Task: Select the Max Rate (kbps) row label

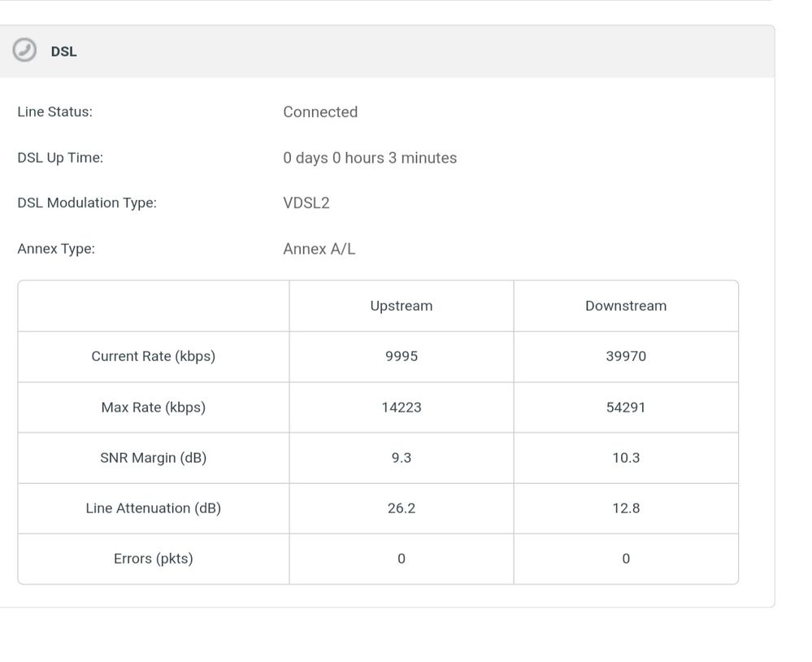Action: 153,407
